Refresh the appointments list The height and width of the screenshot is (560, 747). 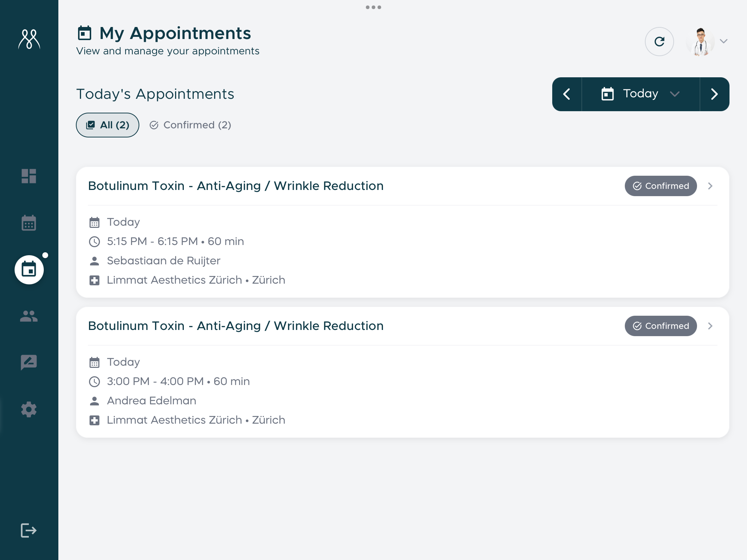660,42
